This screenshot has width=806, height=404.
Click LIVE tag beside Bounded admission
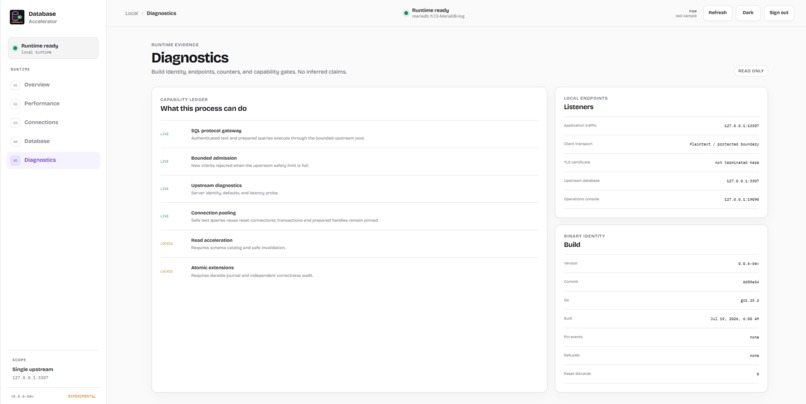164,161
